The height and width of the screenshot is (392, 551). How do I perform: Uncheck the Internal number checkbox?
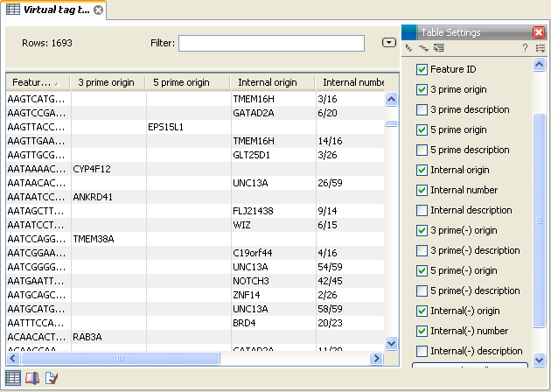pos(422,190)
